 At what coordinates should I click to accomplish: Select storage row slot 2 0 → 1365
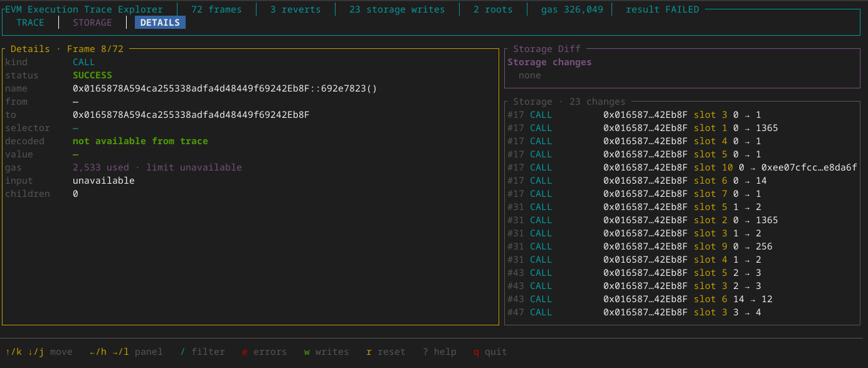tap(682, 220)
